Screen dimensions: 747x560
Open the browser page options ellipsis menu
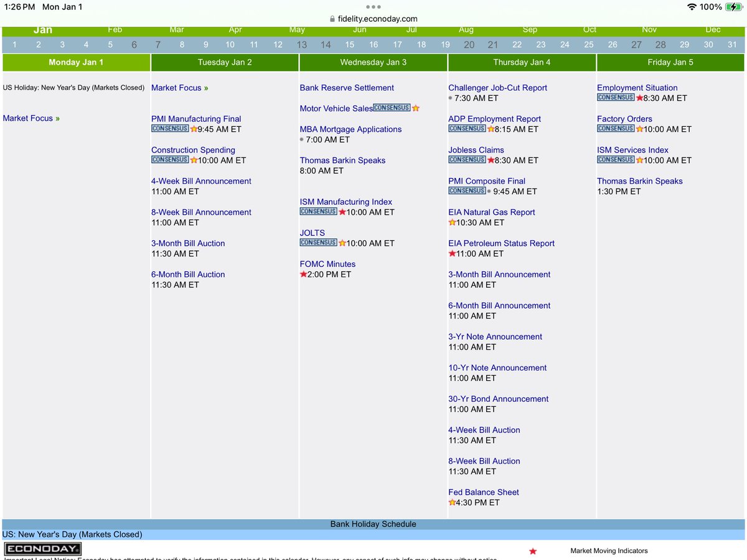pos(373,7)
